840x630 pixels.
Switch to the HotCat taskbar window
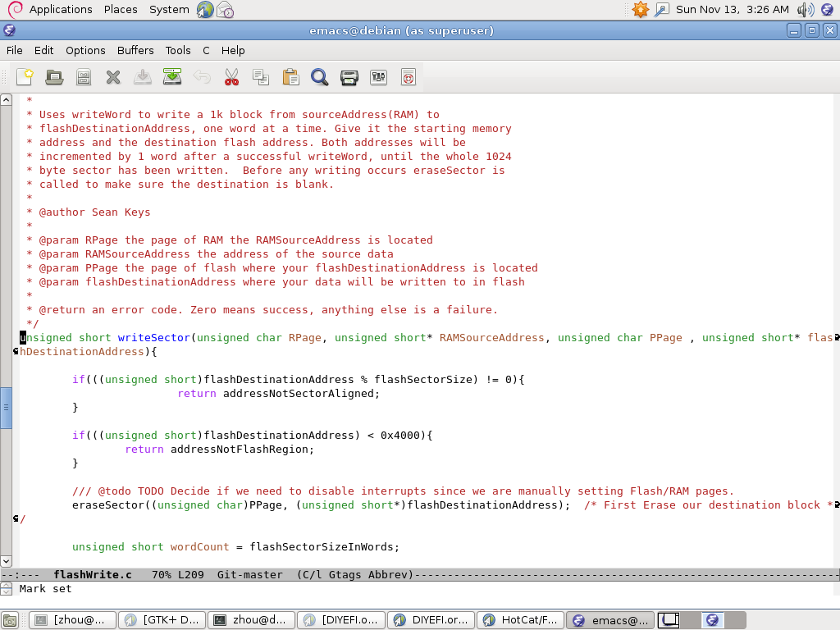coord(521,620)
